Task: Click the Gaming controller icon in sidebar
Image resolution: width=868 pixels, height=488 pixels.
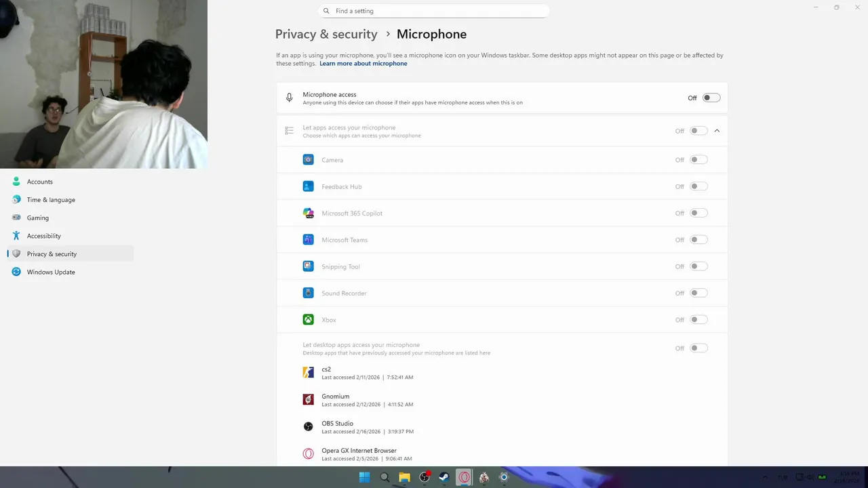Action: coord(16,218)
